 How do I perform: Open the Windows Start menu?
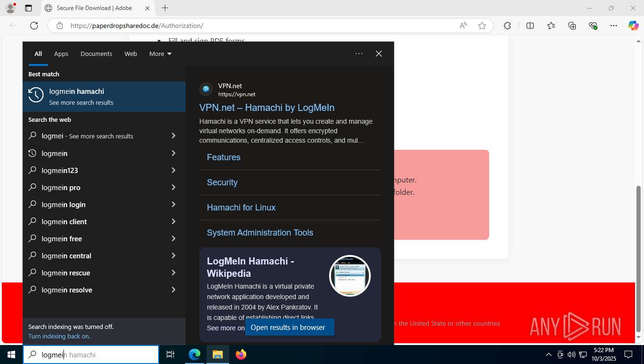coord(11,355)
